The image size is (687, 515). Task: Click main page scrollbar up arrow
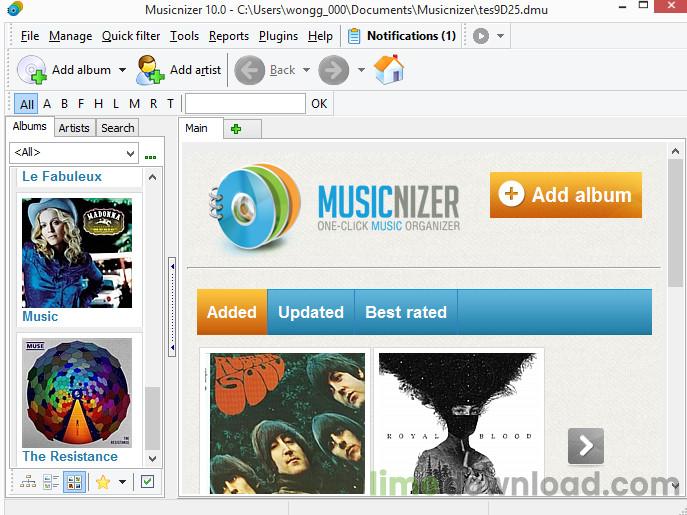676,152
